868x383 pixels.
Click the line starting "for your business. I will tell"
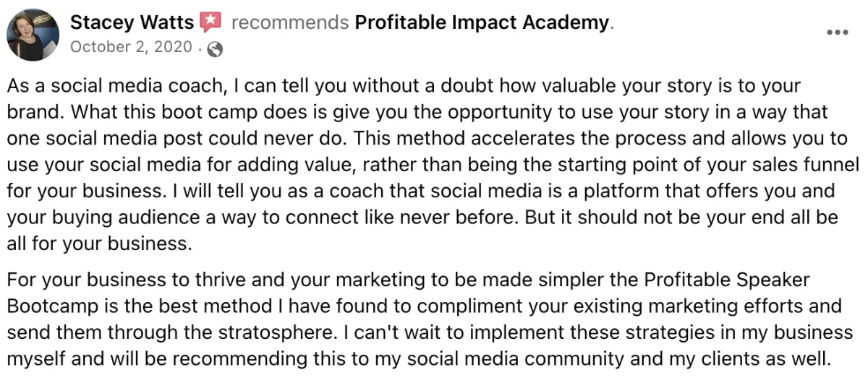421,191
